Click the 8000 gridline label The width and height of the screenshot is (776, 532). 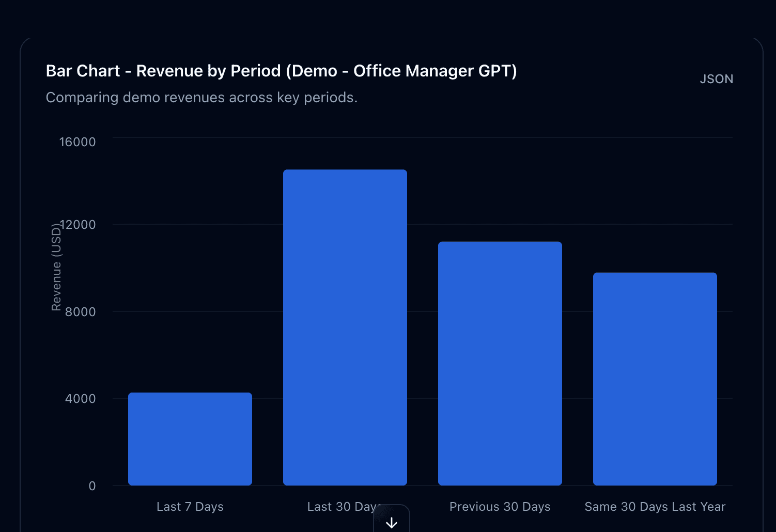(x=81, y=312)
